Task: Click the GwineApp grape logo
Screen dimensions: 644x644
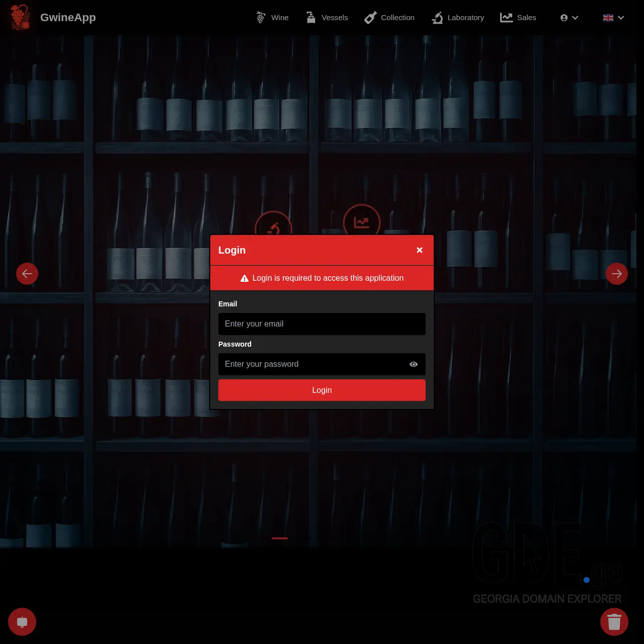Action: (x=20, y=17)
